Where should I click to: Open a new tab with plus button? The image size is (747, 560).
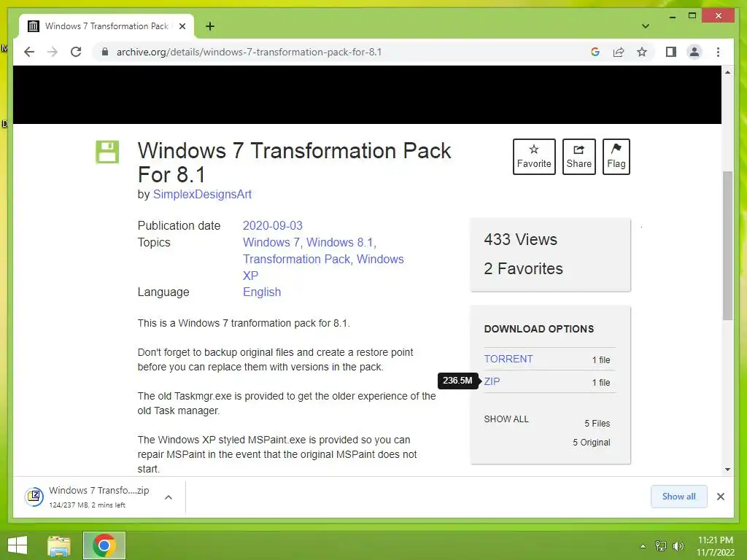tap(210, 26)
